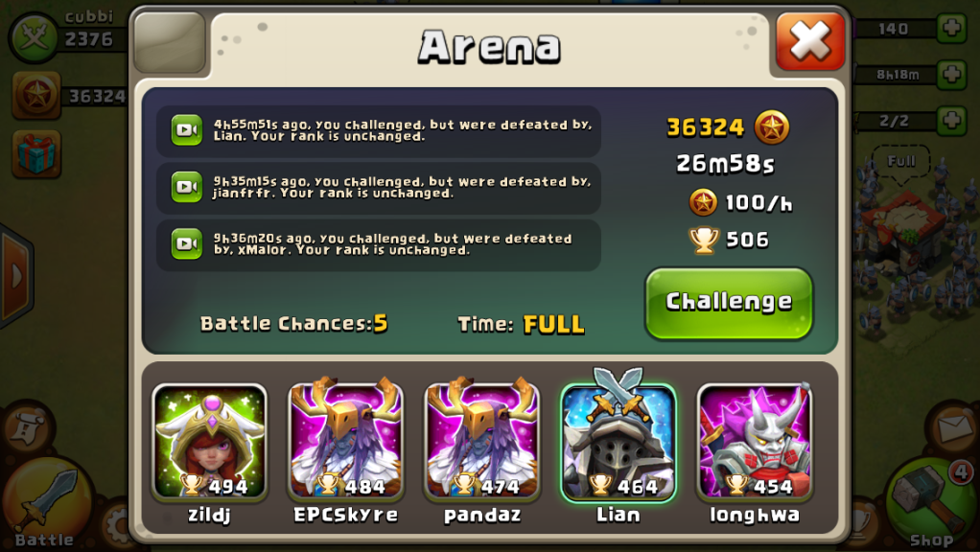The width and height of the screenshot is (980, 552).
Task: Close the Arena window
Action: pyautogui.click(x=810, y=41)
